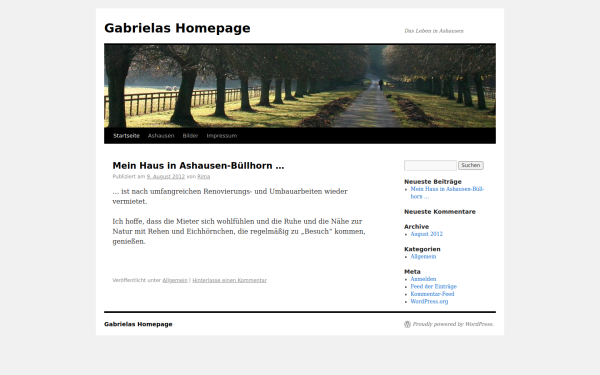
Task: Open the August 2012 archive
Action: [426, 234]
